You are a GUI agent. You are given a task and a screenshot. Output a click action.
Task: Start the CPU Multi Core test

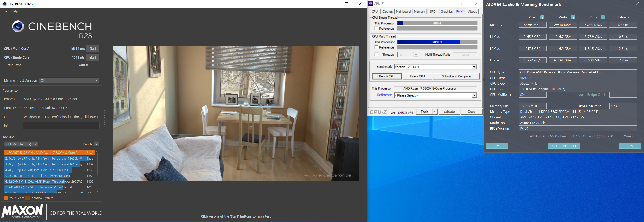click(x=92, y=49)
